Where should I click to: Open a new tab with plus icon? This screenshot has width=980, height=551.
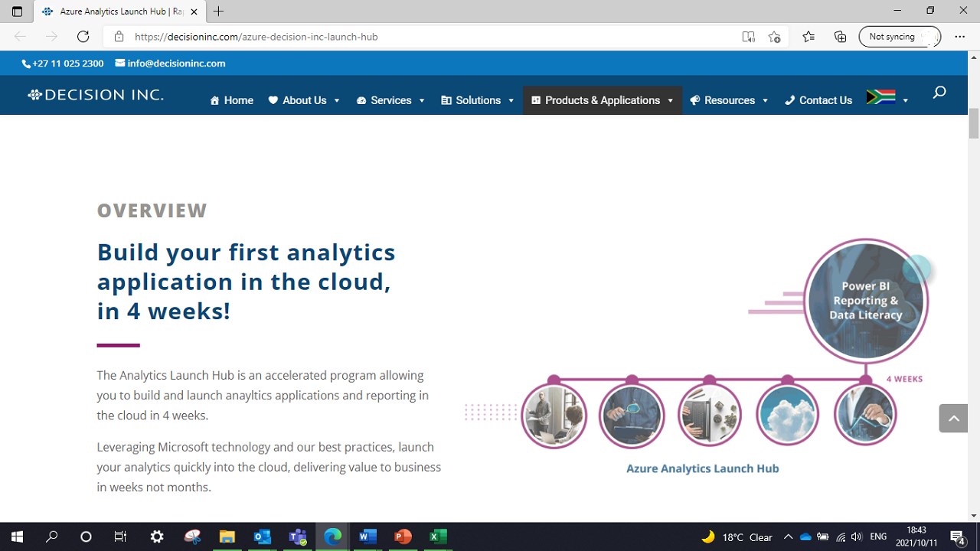tap(219, 11)
